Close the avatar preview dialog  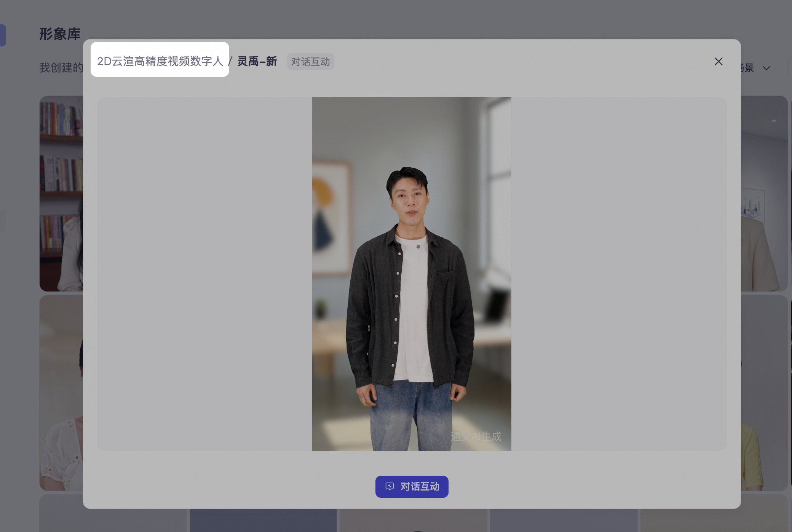pos(719,62)
